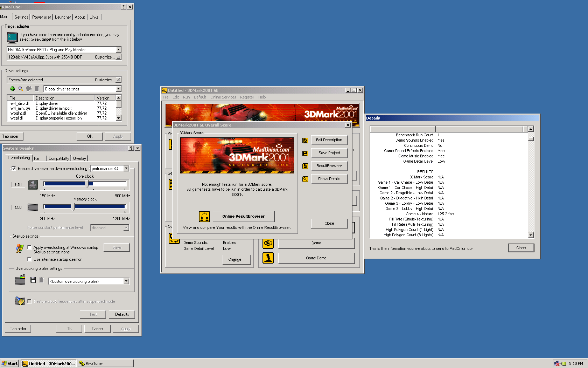Click the System tweaks help question mark
The height and width of the screenshot is (368, 588).
coord(131,148)
